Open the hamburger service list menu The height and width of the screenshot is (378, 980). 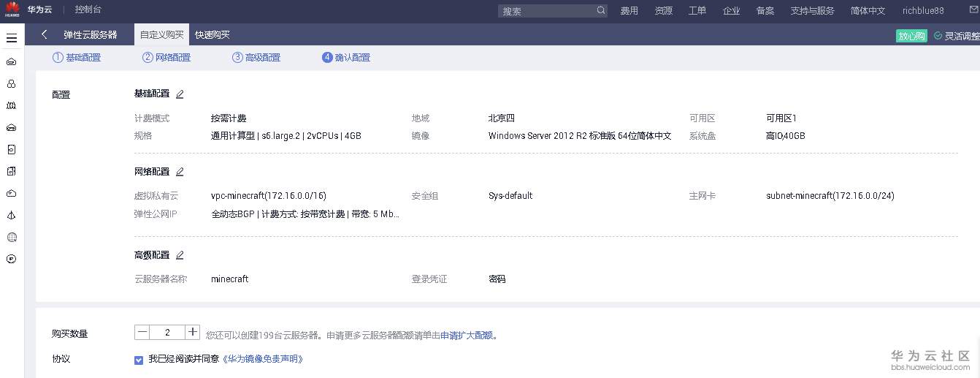[12, 38]
